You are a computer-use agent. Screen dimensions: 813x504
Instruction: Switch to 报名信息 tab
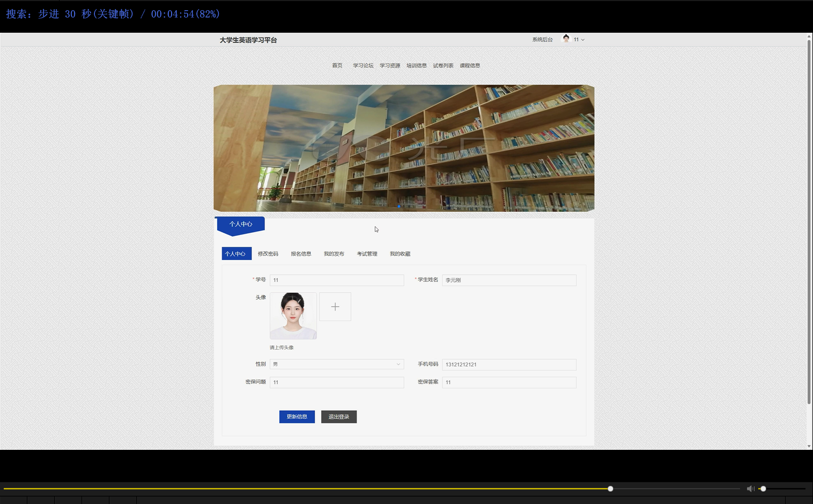(301, 254)
